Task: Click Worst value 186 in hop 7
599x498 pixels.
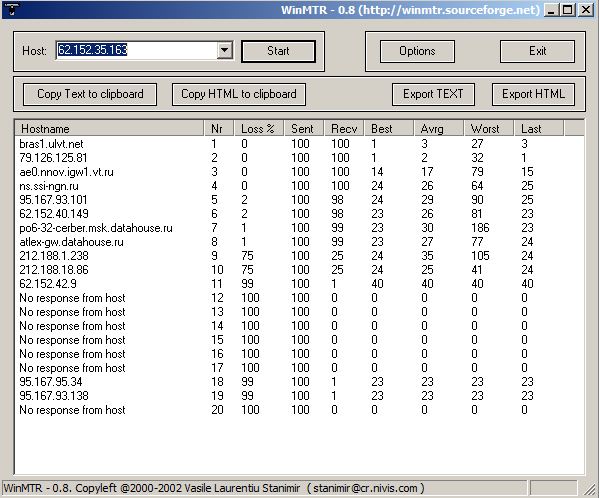Action: [480, 228]
